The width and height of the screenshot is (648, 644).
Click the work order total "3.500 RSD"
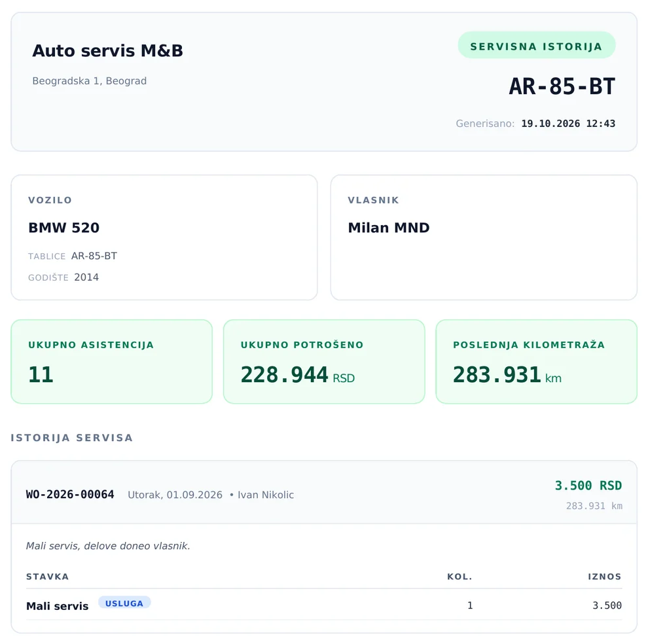(588, 485)
